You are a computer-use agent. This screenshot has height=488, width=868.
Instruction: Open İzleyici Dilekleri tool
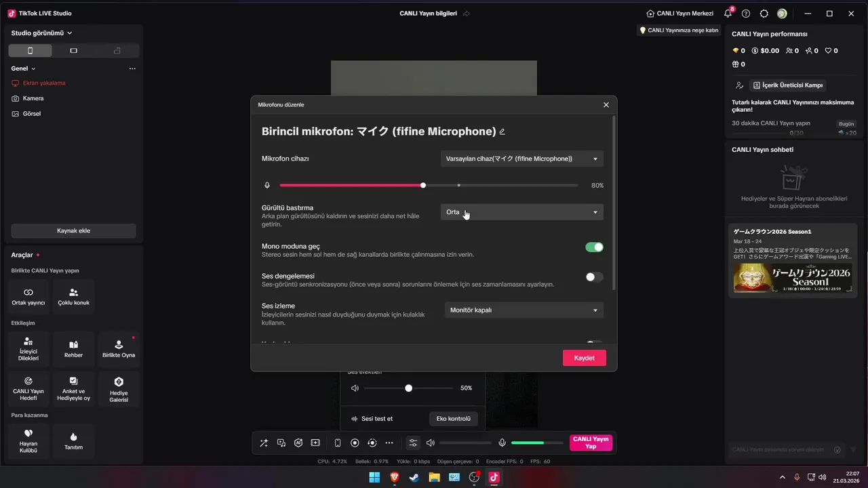(28, 349)
